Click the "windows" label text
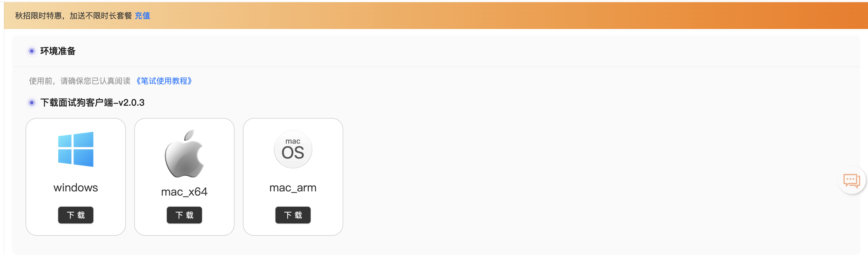Screen dimensions: 868x255 pos(75,187)
